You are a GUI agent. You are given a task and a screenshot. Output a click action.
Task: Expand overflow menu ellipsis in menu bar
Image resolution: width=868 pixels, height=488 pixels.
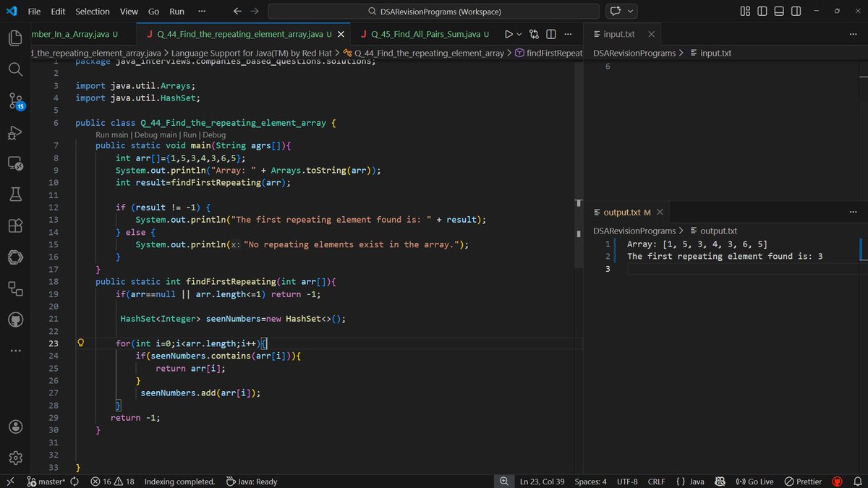201,12
